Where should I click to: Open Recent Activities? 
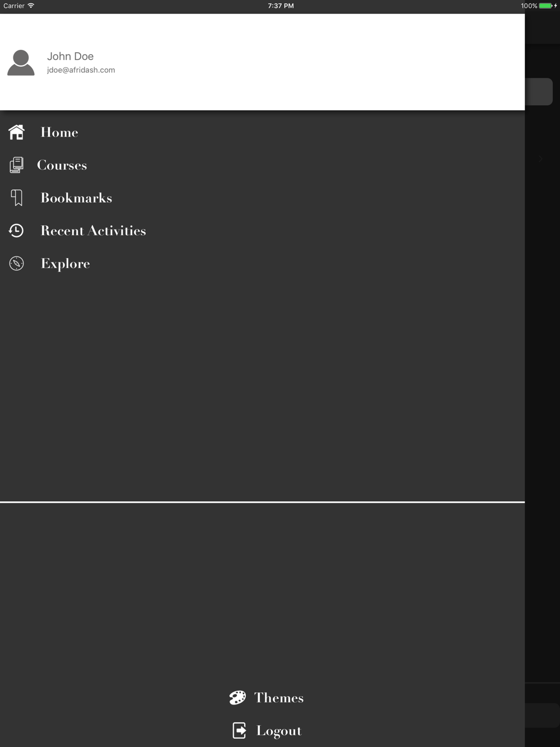pos(93,231)
